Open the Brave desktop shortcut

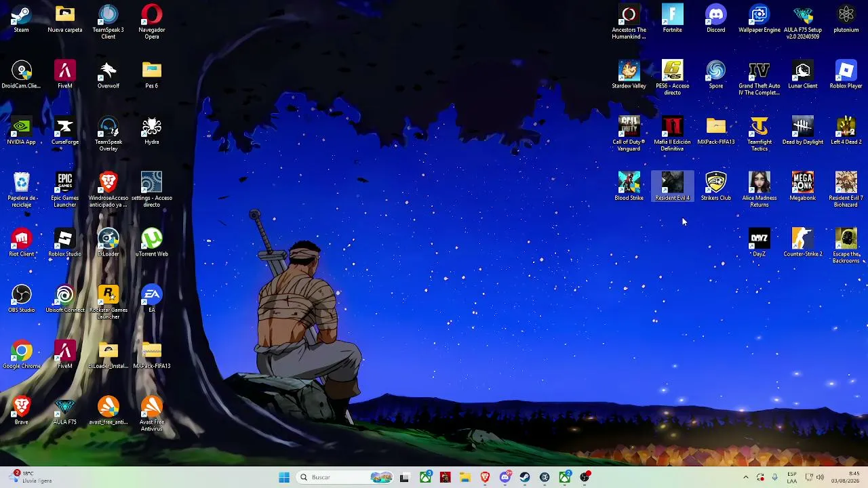click(22, 411)
